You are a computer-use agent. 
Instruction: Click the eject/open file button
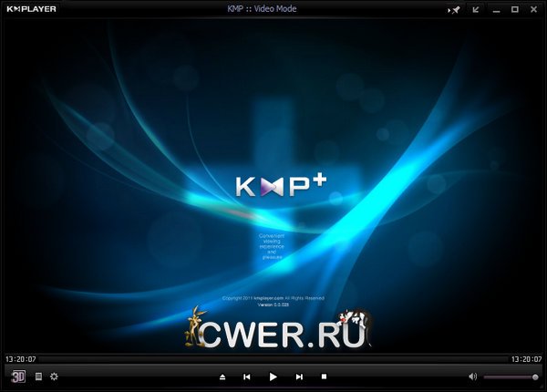tap(222, 377)
